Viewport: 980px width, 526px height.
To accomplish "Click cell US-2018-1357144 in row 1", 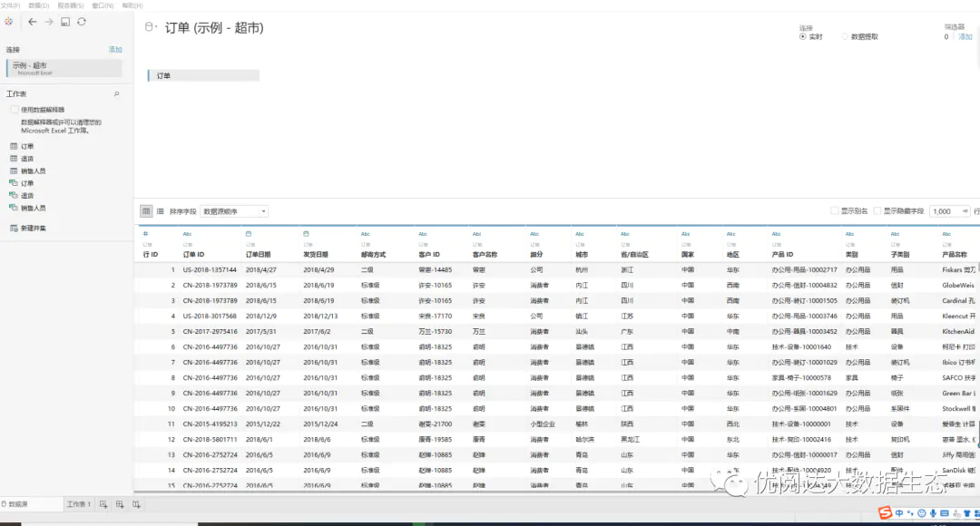I will tap(210, 270).
